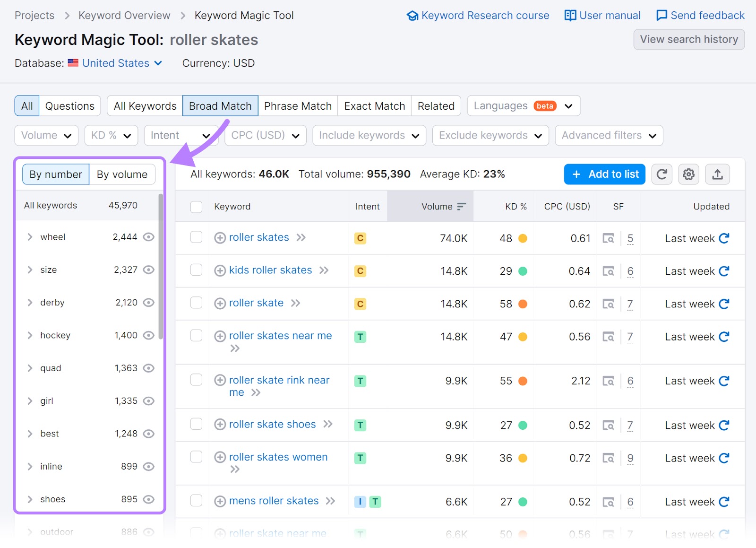Click the refresh icon beside Add to list
The height and width of the screenshot is (548, 756).
pyautogui.click(x=661, y=174)
